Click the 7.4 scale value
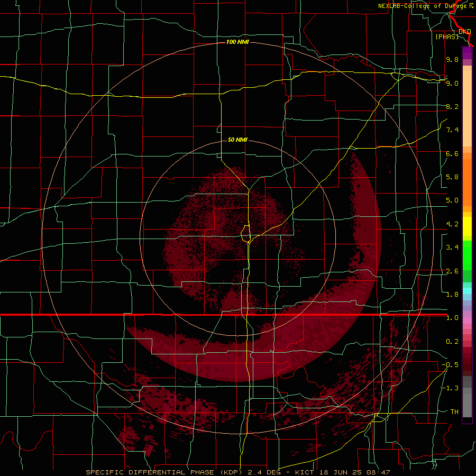476x476 pixels. tap(452, 130)
